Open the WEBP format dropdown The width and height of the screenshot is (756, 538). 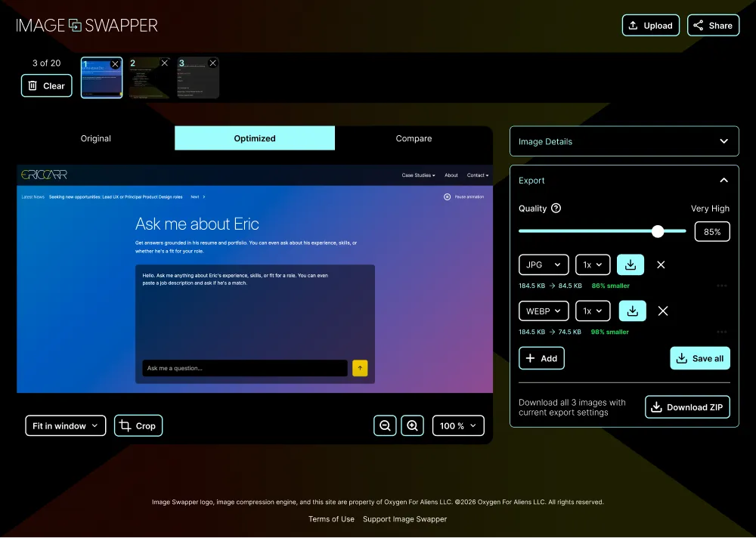(544, 311)
